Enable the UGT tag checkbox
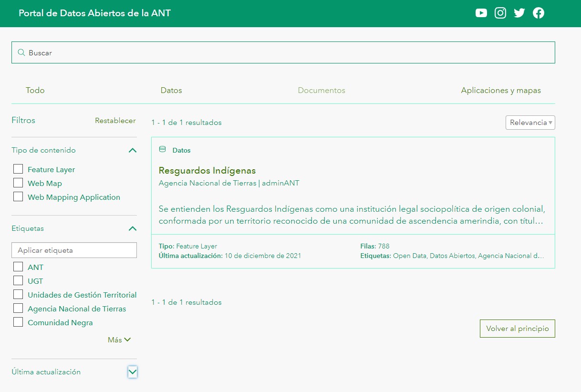581x392 pixels. click(18, 280)
